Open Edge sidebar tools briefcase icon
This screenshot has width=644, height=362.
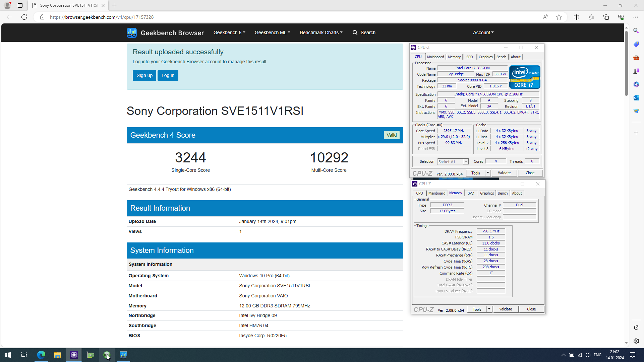pyautogui.click(x=636, y=58)
